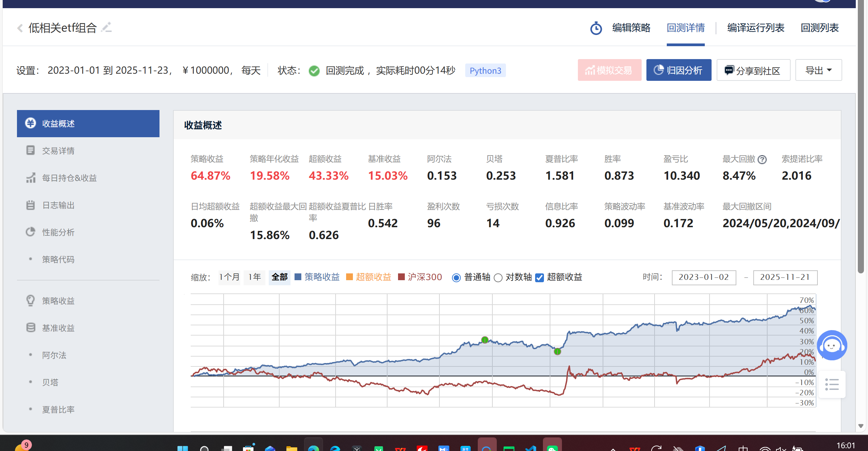Set chart zoom to 1年

point(254,277)
